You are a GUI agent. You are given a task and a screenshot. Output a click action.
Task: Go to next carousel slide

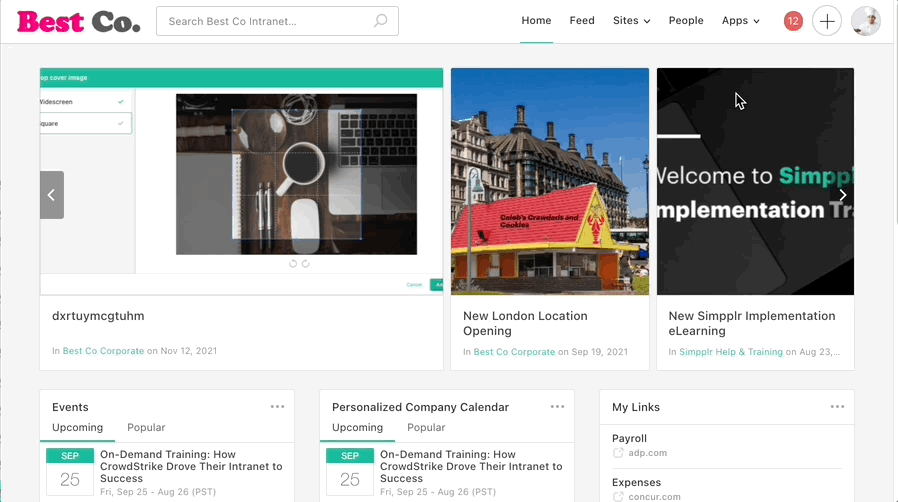pos(842,195)
